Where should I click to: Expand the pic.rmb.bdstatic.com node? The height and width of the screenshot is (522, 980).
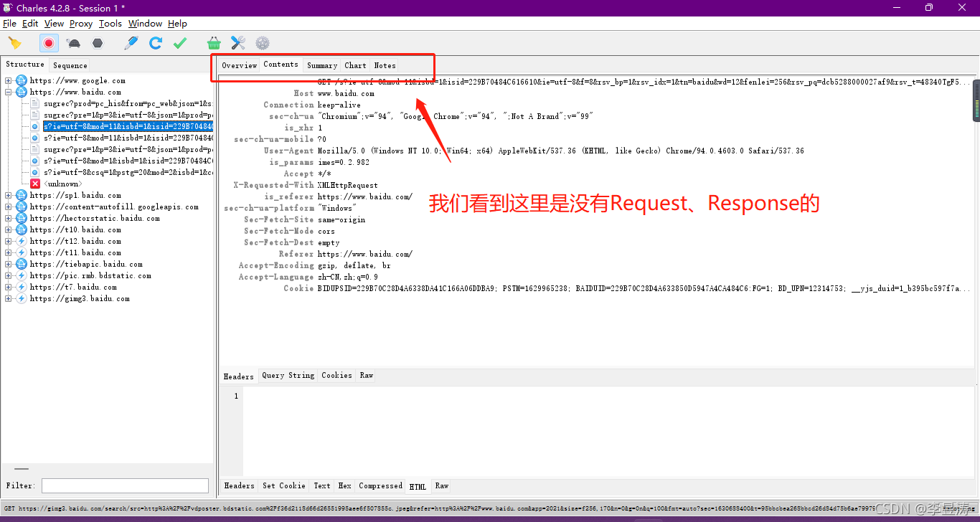9,275
